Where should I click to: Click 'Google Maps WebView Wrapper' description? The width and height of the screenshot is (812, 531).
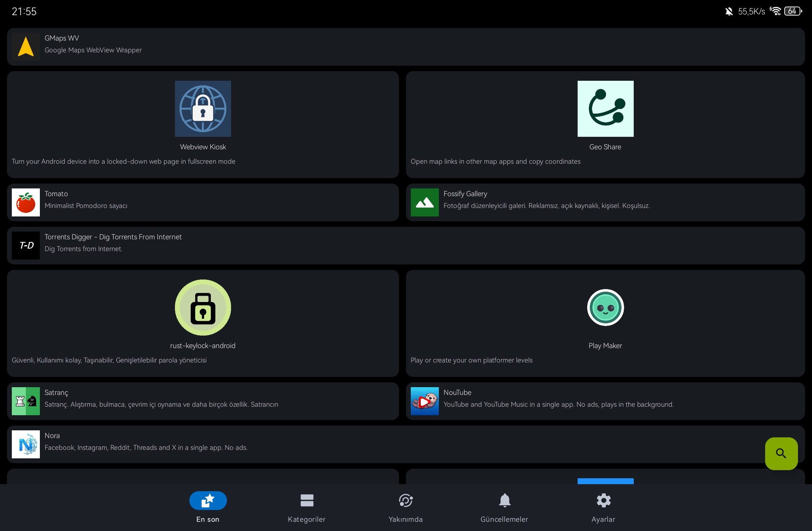click(x=93, y=50)
